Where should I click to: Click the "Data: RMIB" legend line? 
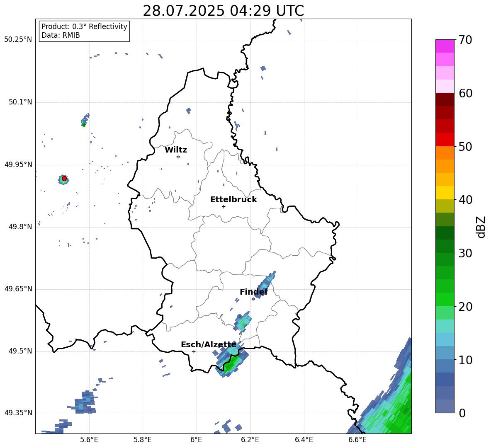61,35
